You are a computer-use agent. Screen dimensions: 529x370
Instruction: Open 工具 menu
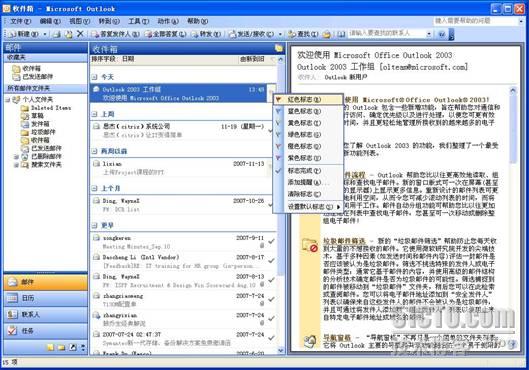pos(138,21)
